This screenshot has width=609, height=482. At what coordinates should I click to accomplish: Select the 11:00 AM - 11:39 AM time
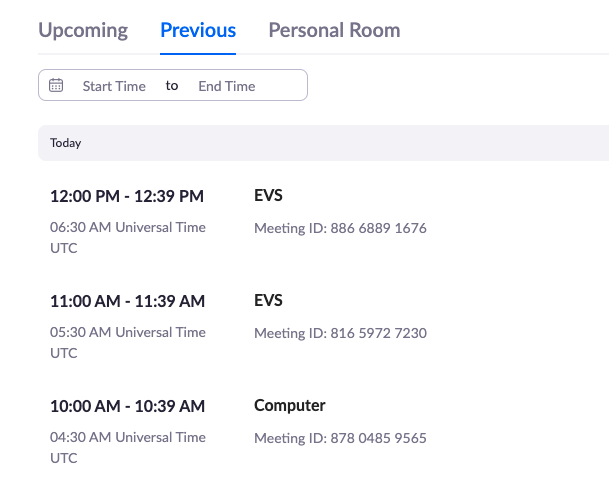tap(127, 301)
